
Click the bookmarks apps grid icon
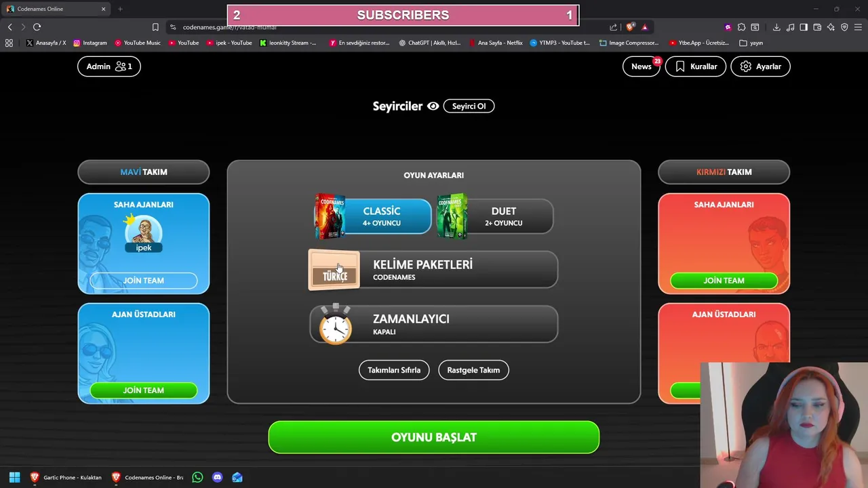tap(9, 43)
